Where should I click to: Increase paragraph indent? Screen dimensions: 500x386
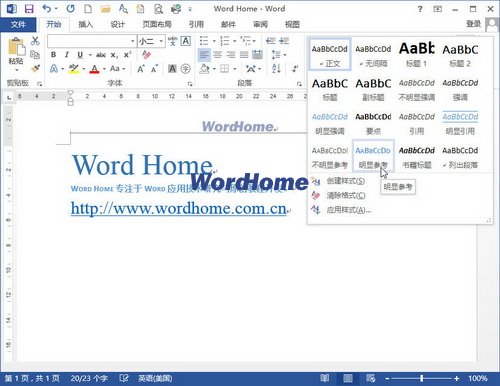click(x=284, y=41)
